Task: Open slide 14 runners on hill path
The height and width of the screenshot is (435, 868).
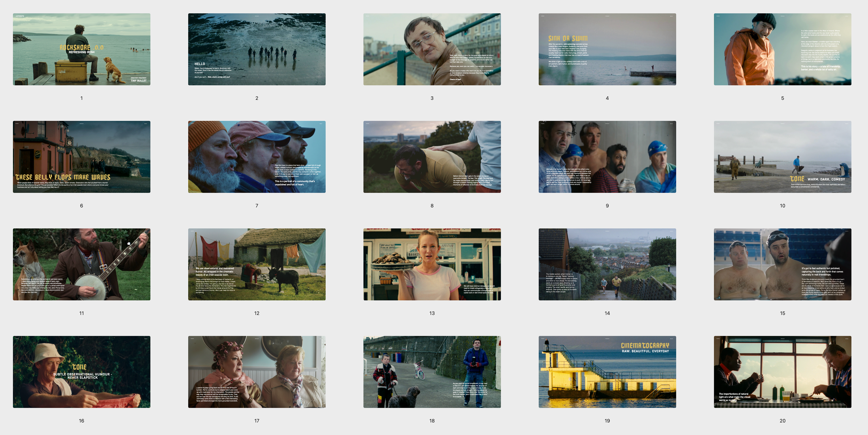Action: (607, 264)
